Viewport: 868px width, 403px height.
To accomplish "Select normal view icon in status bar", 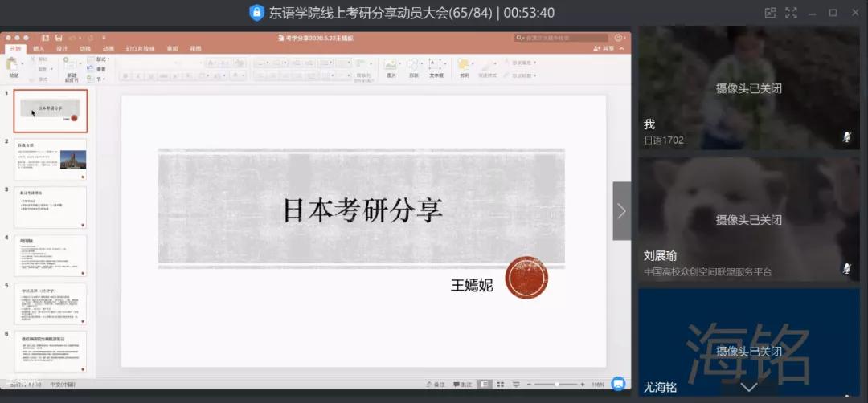I will point(485,385).
